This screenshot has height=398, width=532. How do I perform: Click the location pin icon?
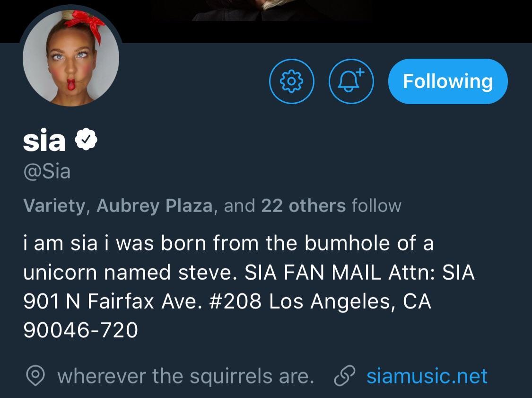click(x=36, y=376)
